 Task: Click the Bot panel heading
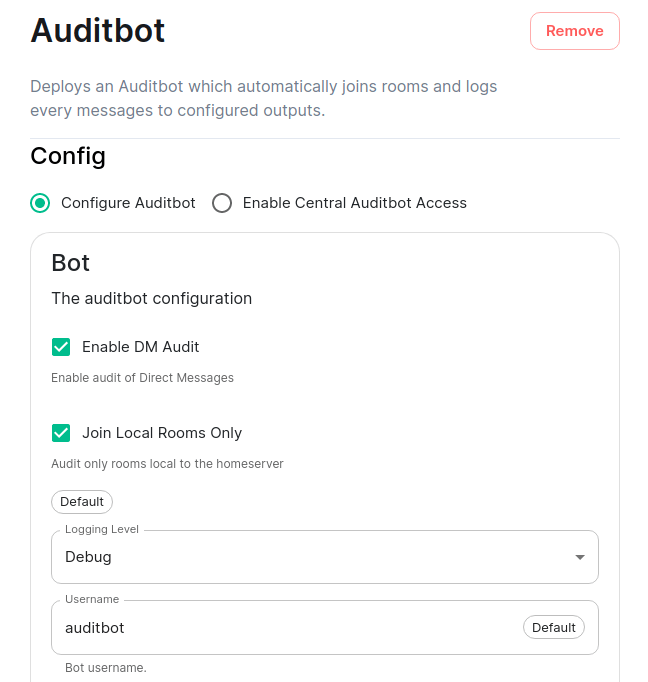(x=71, y=263)
